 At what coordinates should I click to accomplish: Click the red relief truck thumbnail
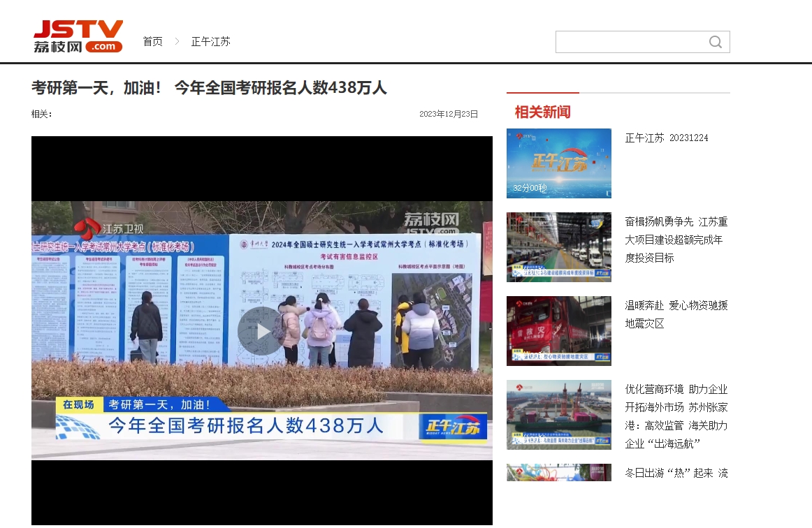click(558, 331)
